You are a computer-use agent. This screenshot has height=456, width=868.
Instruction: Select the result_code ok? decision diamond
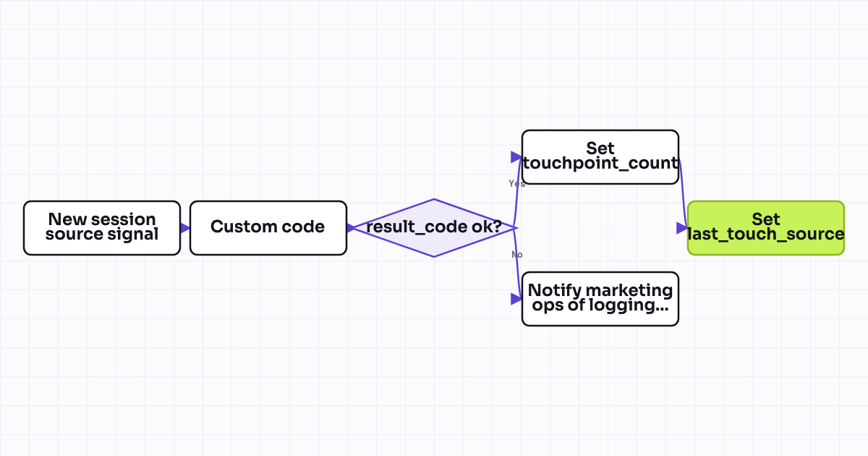pos(434,228)
